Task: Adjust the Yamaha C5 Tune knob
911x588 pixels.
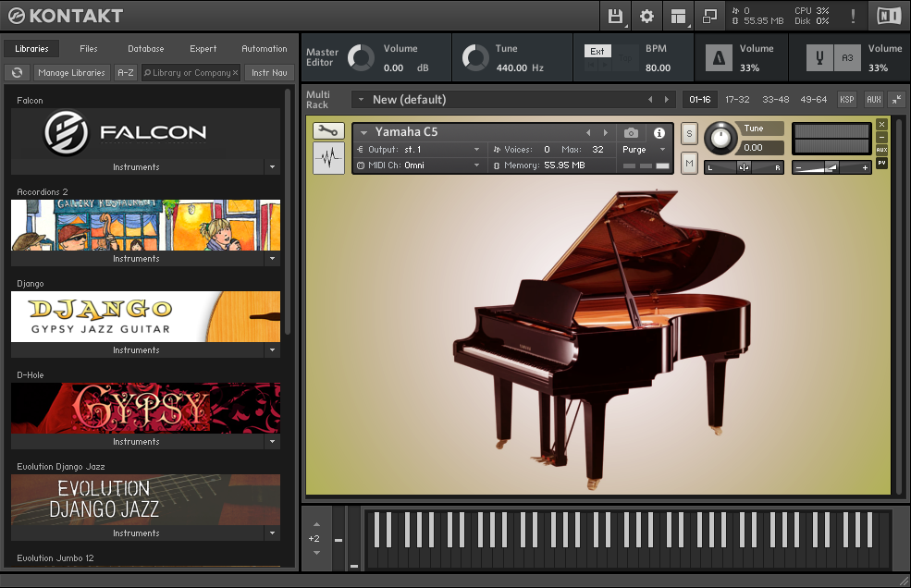Action: coord(720,138)
